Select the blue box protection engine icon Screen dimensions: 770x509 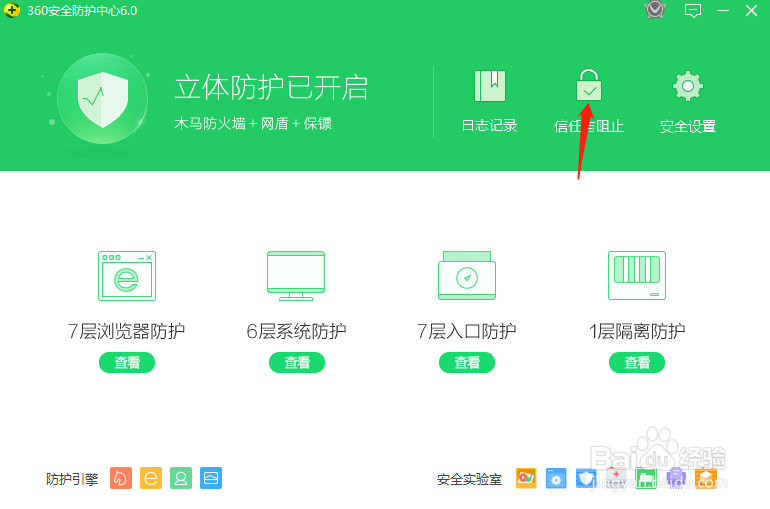point(211,478)
